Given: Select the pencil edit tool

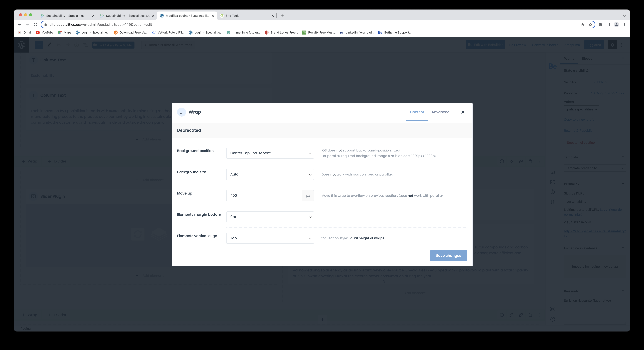Looking at the screenshot, I should click(50, 45).
